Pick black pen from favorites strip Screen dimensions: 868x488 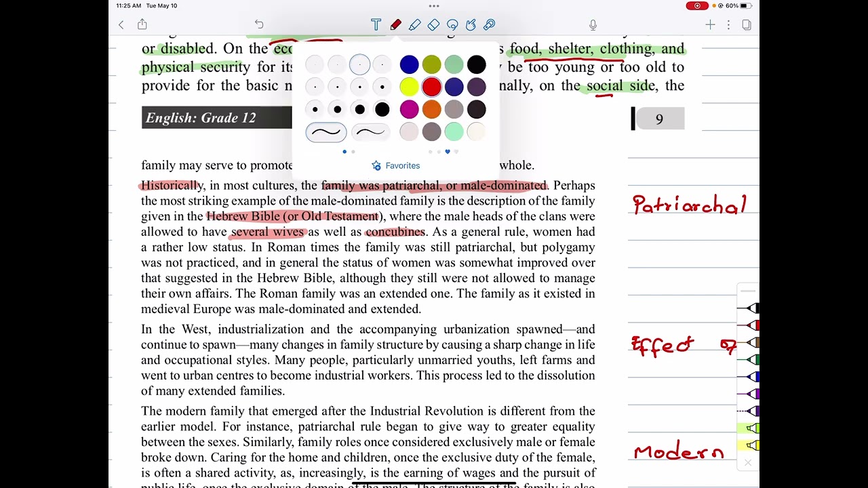coord(749,308)
